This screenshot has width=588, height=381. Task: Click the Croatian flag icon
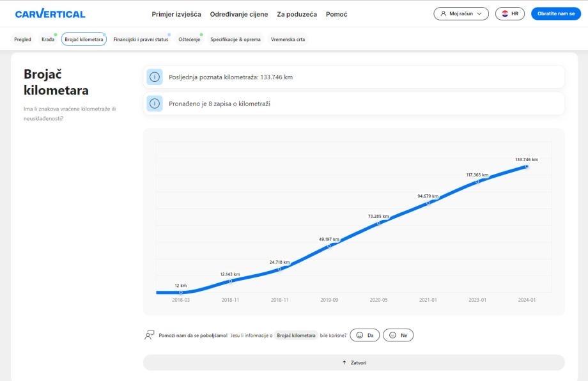(x=505, y=13)
